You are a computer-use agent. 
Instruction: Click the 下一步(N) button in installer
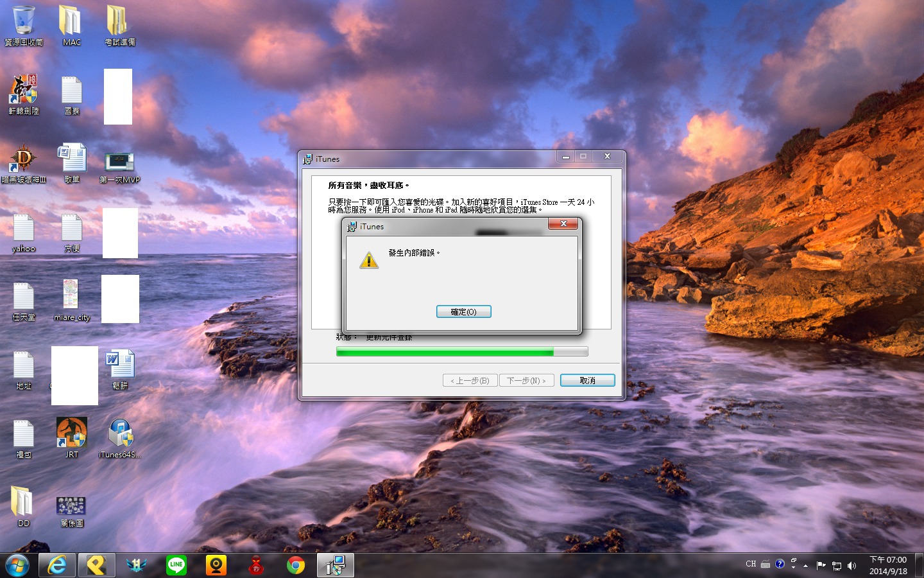point(526,380)
